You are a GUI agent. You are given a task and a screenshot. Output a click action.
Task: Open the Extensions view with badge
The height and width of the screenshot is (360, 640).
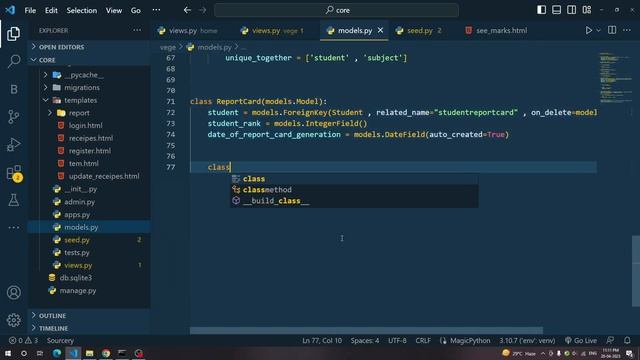(13, 173)
